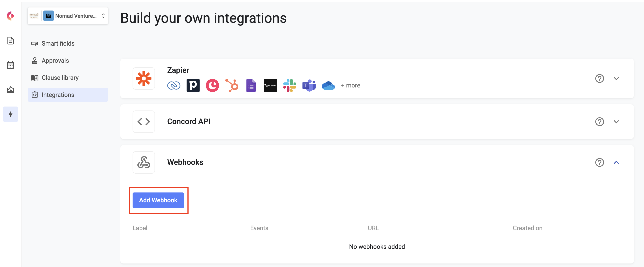Open the Documents icon in the left sidebar

pyautogui.click(x=11, y=41)
